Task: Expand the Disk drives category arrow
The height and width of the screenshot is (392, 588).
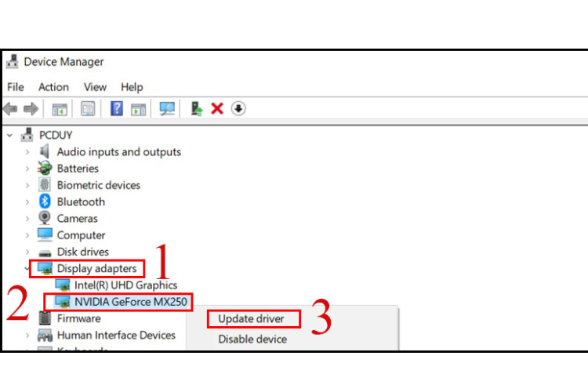Action: [27, 252]
